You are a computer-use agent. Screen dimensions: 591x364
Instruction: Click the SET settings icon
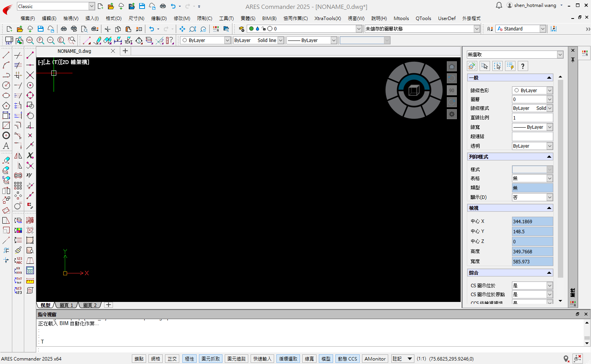coord(9,40)
